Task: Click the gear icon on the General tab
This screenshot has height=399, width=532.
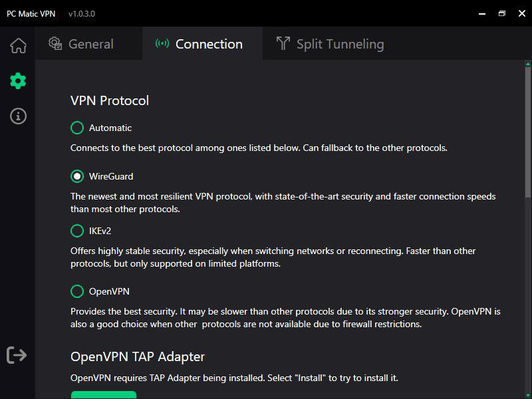Action: [55, 43]
